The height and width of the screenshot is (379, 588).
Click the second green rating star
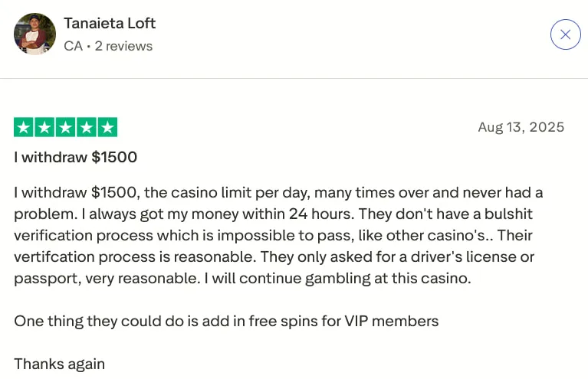point(44,127)
